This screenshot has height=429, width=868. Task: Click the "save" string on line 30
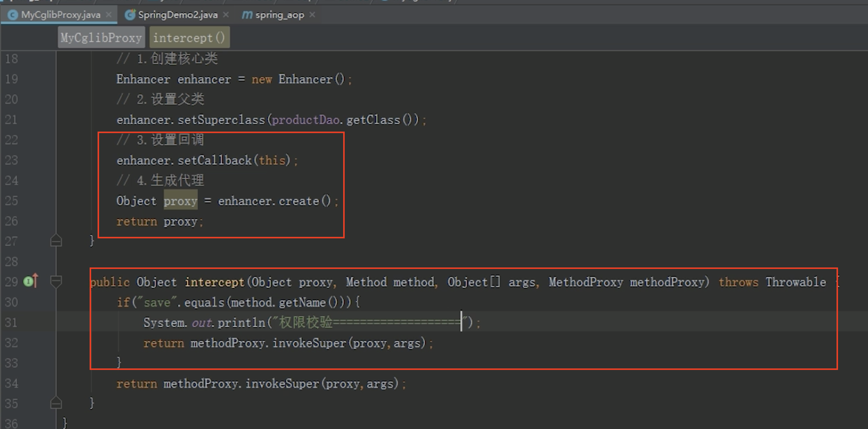tap(157, 302)
